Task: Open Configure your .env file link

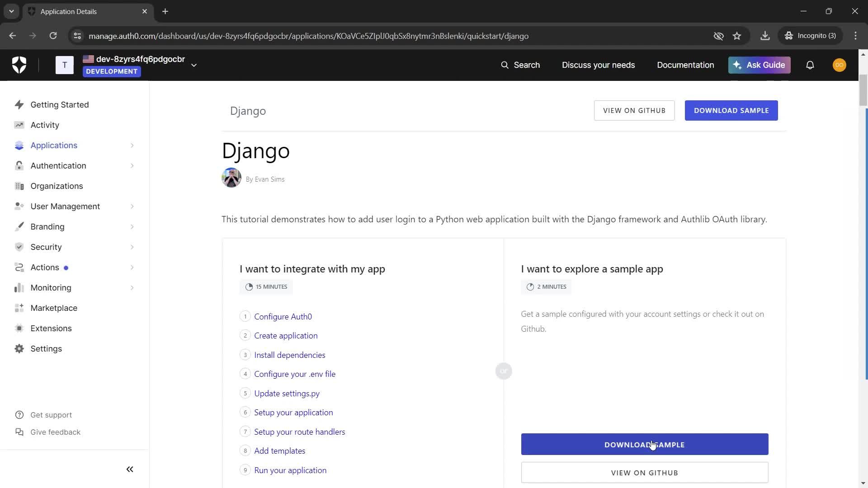Action: 295,374
